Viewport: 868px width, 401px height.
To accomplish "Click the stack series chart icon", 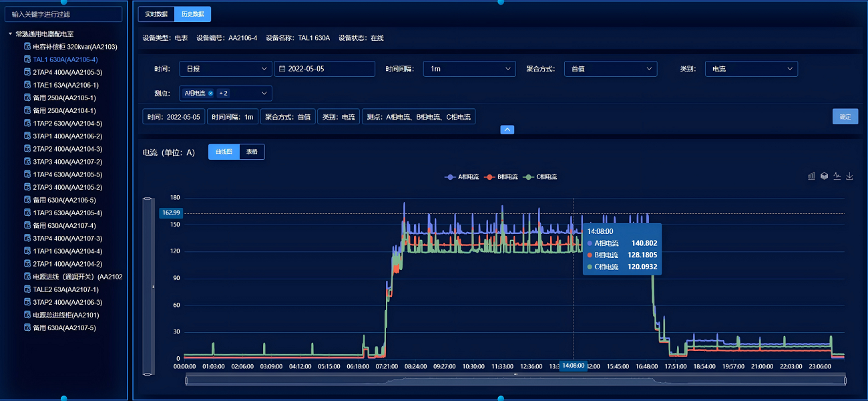I will (x=825, y=176).
